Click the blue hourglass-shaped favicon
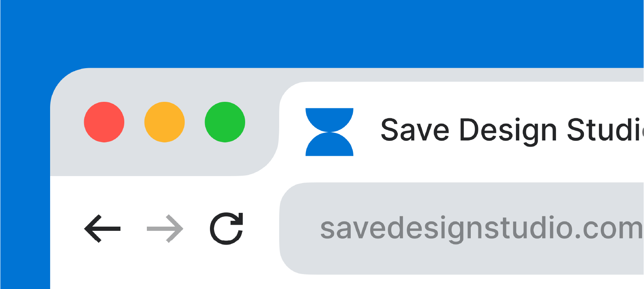 tap(329, 132)
